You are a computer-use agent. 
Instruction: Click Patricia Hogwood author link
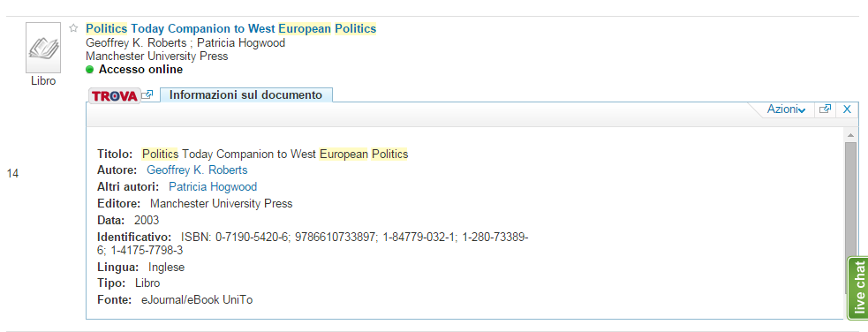pyautogui.click(x=213, y=186)
